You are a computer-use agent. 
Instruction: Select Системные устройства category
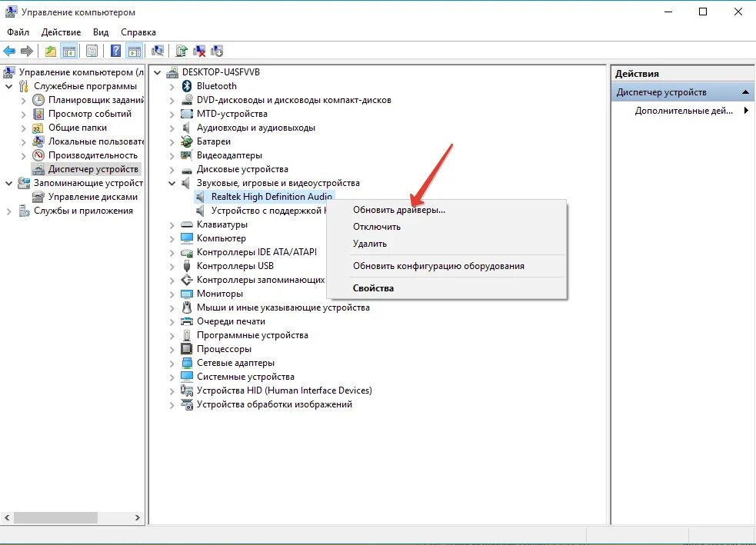[x=245, y=377]
